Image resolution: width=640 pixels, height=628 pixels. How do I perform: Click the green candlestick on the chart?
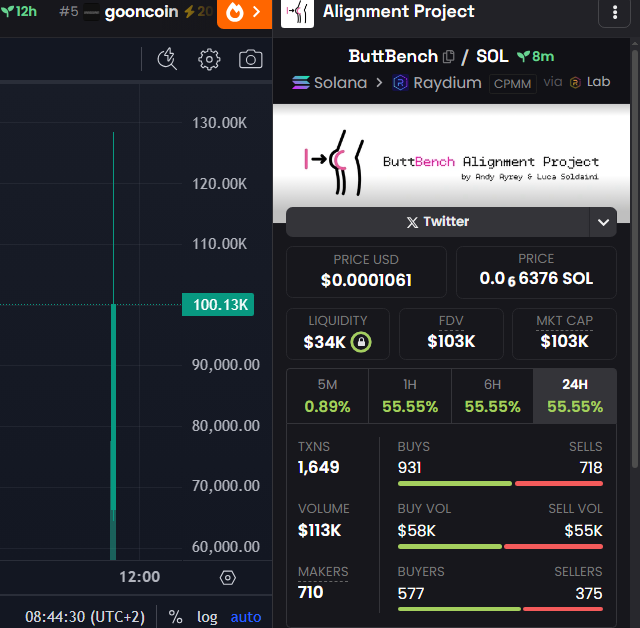[x=113, y=408]
